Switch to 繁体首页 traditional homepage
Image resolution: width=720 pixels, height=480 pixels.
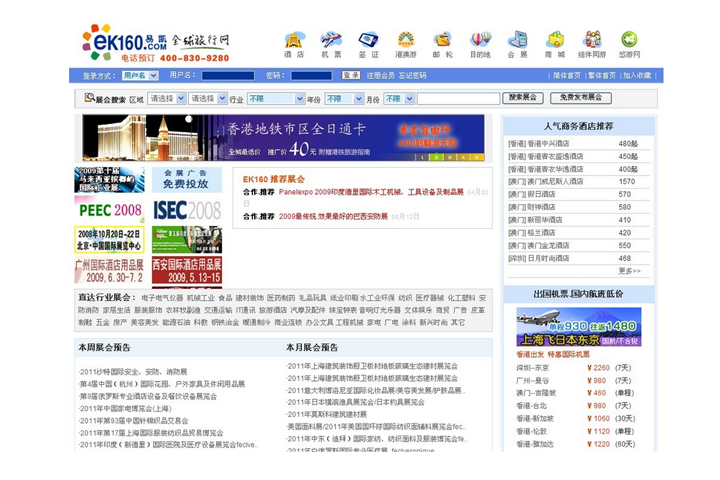click(x=602, y=75)
